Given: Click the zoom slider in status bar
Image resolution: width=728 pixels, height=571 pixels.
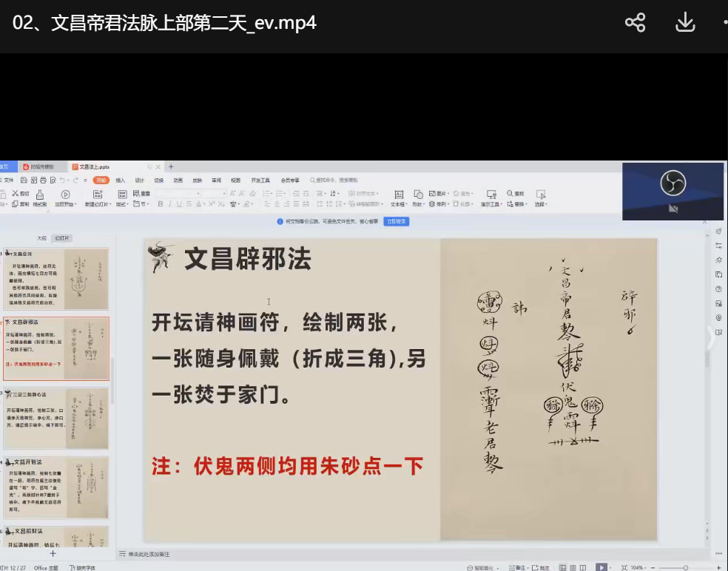Looking at the screenshot, I should (x=685, y=567).
